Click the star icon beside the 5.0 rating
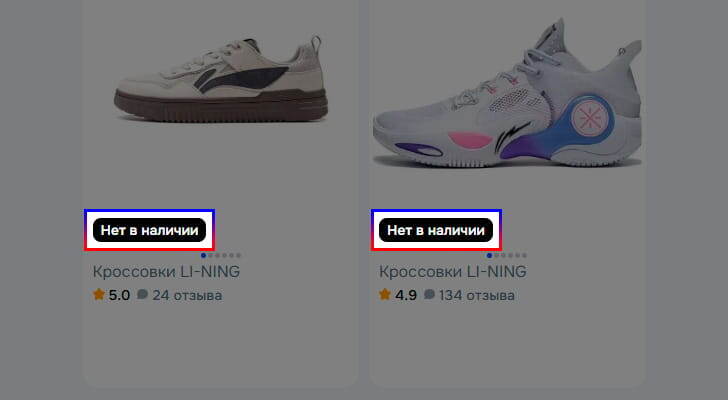This screenshot has height=400, width=728. [x=98, y=294]
